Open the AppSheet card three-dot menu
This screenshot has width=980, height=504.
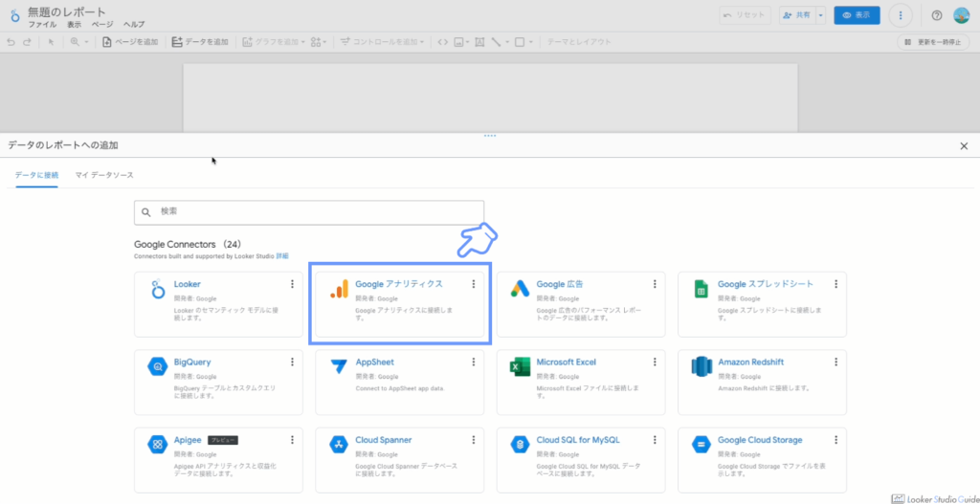pyautogui.click(x=473, y=362)
